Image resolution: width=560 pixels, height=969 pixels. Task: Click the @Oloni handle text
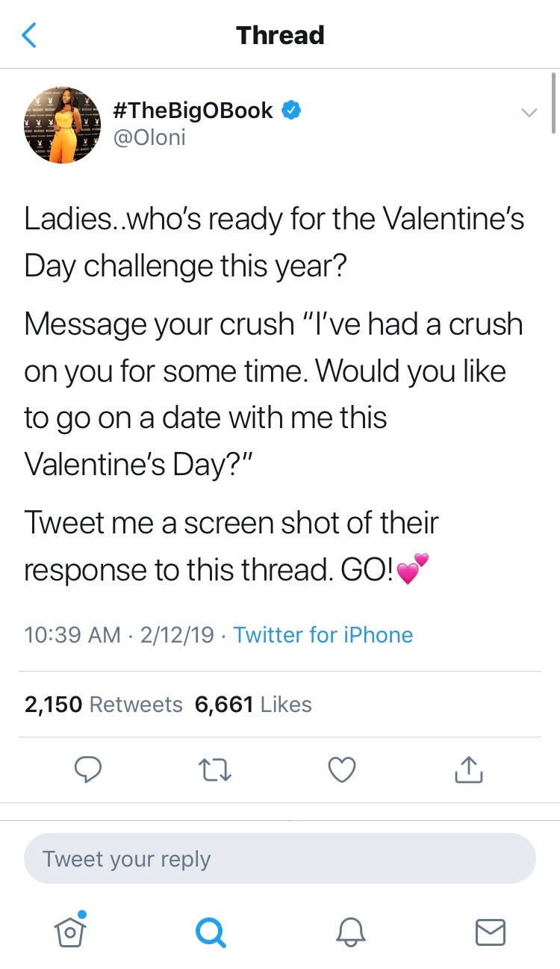[x=149, y=137]
